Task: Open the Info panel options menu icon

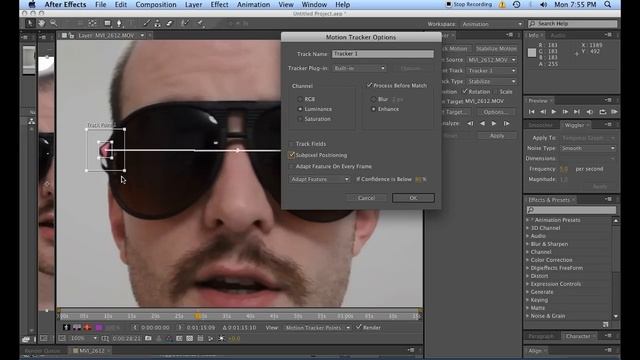Action: 608,35
